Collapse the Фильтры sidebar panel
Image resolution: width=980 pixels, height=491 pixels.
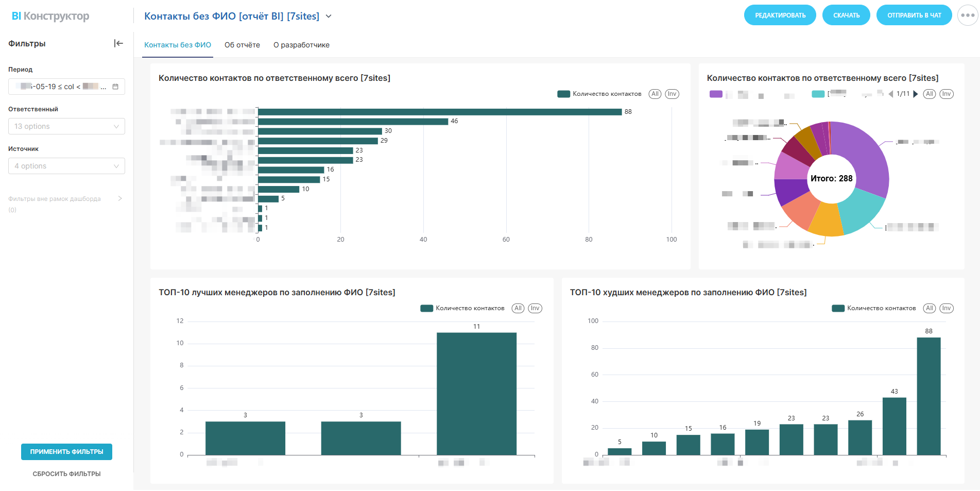[x=118, y=43]
